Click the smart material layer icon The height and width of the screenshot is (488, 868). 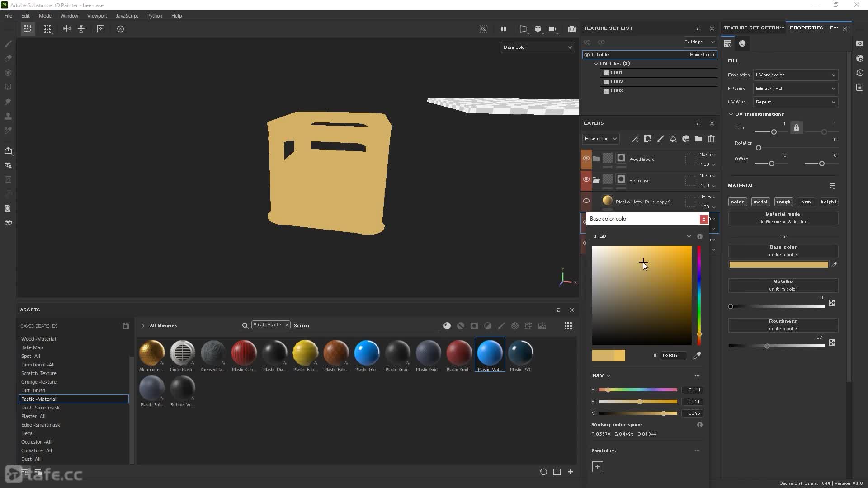pos(686,139)
